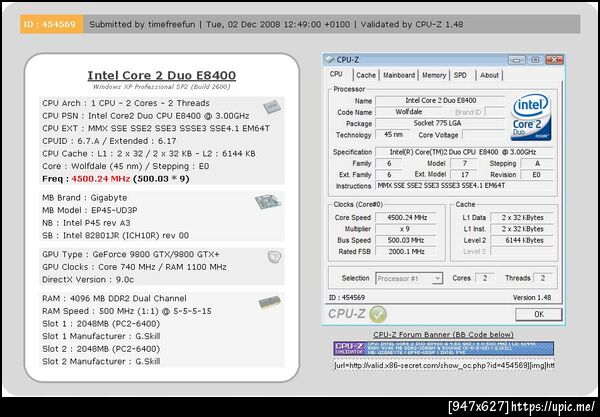Expand the Processor #1 selection dropdown
The height and width of the screenshot is (417, 600).
437,279
